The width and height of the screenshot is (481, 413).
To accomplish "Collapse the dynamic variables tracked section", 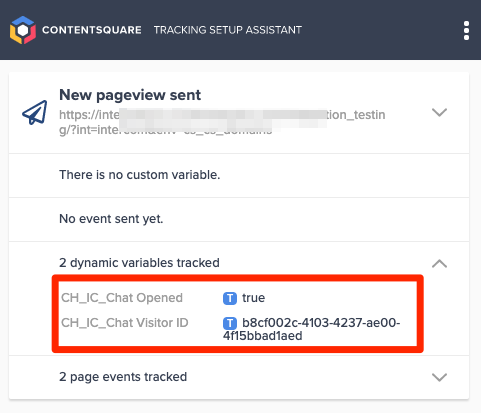I will point(439,264).
